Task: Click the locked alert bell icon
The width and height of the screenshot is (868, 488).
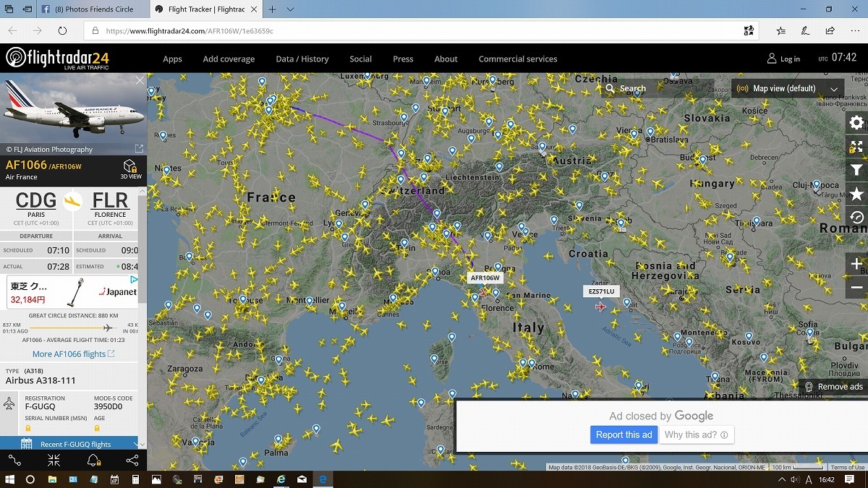Action: pos(93,460)
